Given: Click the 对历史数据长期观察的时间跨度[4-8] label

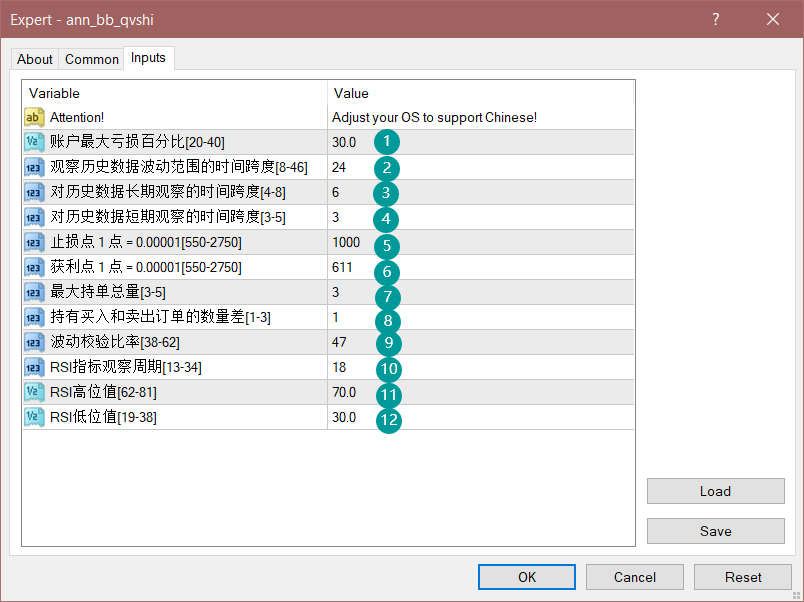Looking at the screenshot, I should pyautogui.click(x=168, y=192).
